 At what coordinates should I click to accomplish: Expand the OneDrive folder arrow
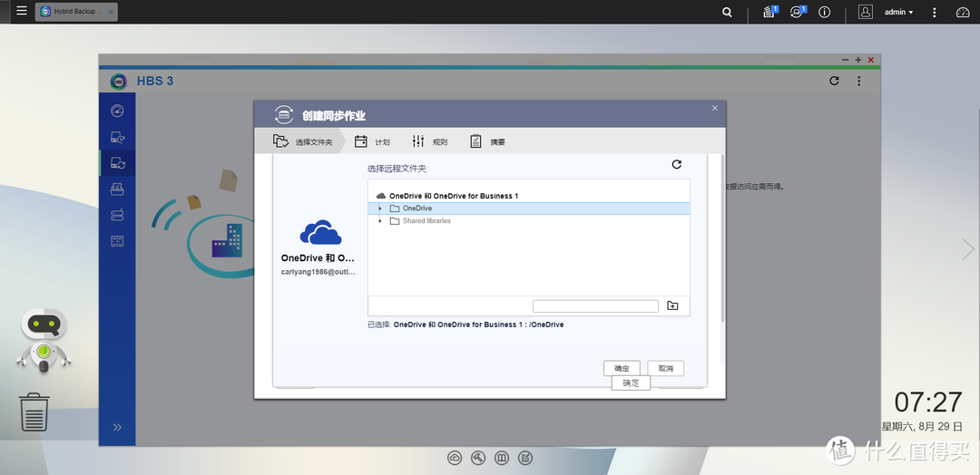tap(380, 208)
